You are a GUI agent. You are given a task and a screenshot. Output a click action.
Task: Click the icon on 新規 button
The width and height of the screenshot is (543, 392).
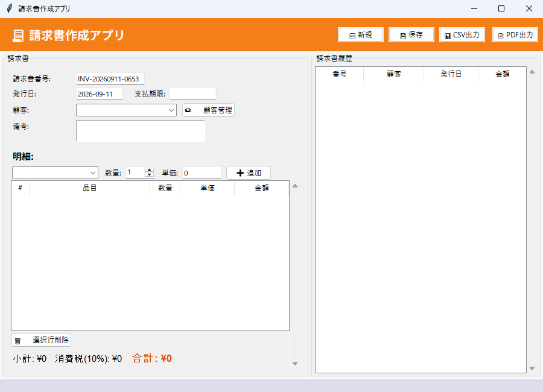tap(352, 36)
